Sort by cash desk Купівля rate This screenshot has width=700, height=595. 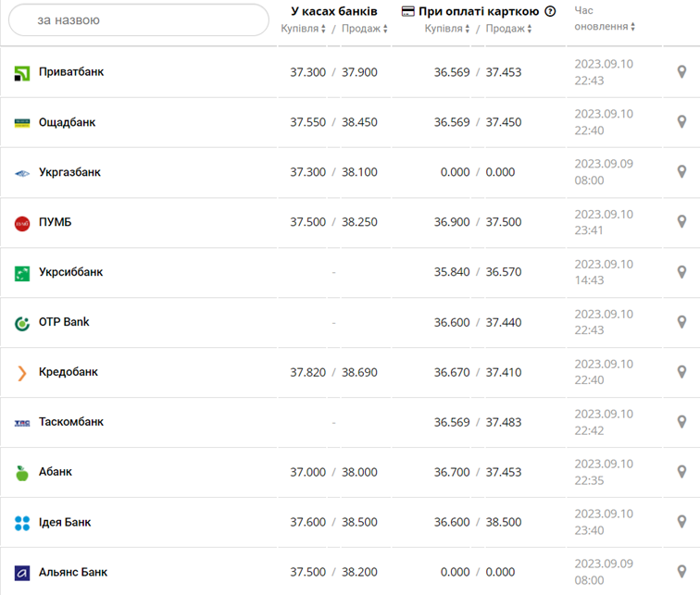[304, 29]
